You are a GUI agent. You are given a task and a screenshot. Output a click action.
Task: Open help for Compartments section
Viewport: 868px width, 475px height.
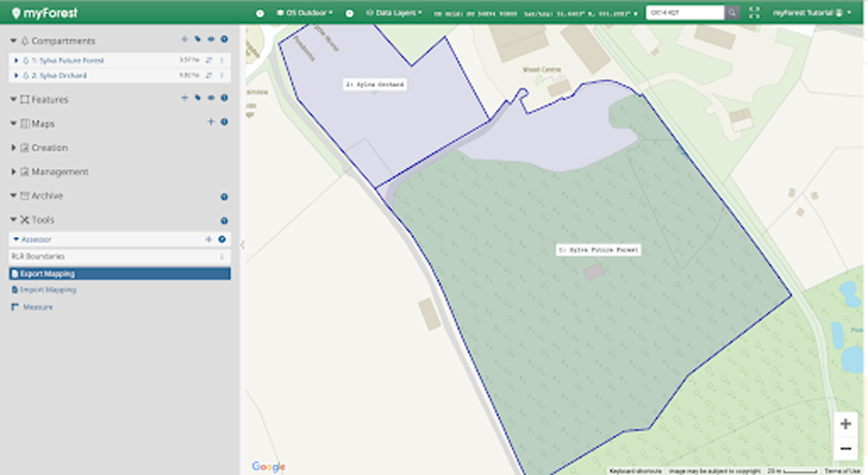tap(224, 40)
